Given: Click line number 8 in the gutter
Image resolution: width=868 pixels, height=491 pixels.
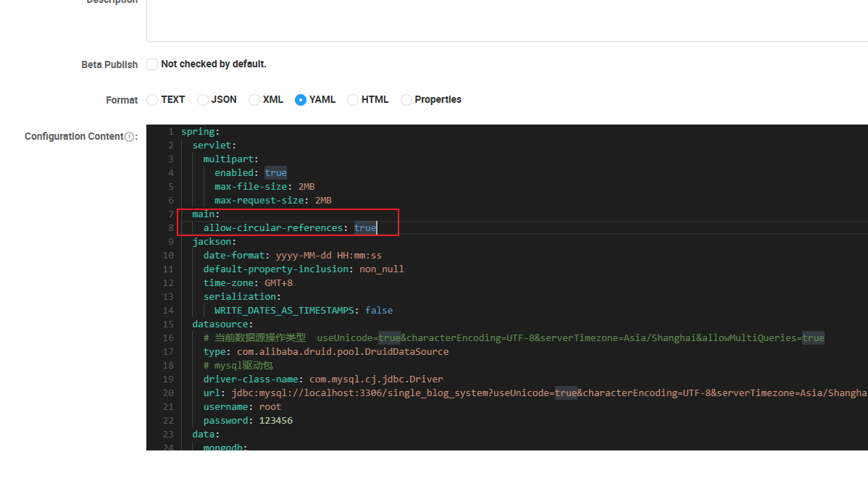Looking at the screenshot, I should [170, 228].
